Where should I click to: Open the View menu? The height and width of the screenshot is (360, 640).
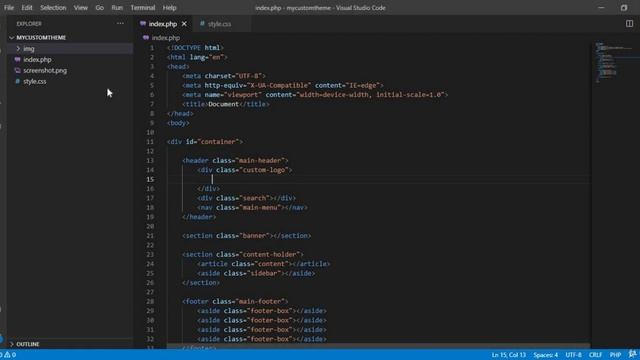(81, 8)
